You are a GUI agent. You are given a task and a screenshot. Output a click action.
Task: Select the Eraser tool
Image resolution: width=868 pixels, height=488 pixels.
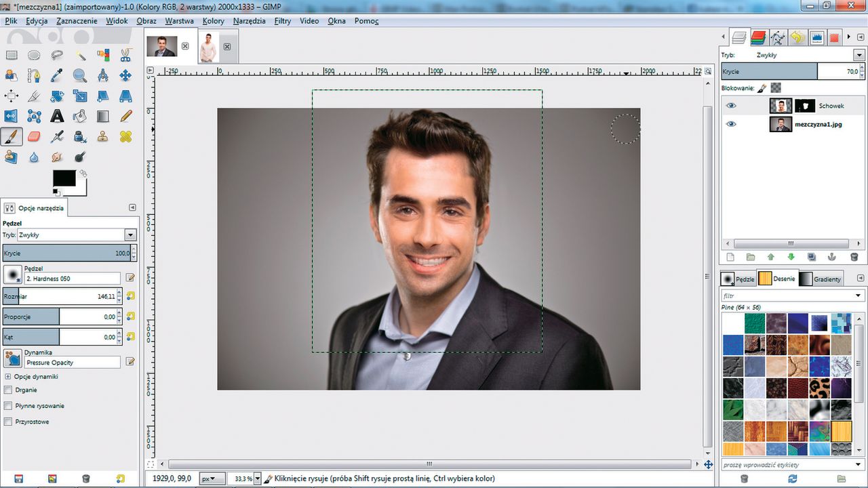pyautogui.click(x=34, y=136)
